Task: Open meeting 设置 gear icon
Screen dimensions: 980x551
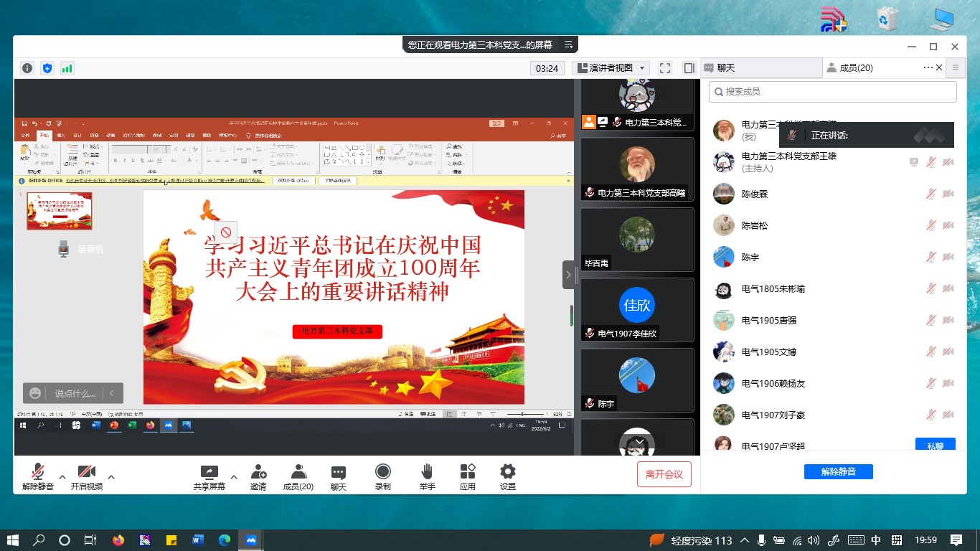Action: 508,476
